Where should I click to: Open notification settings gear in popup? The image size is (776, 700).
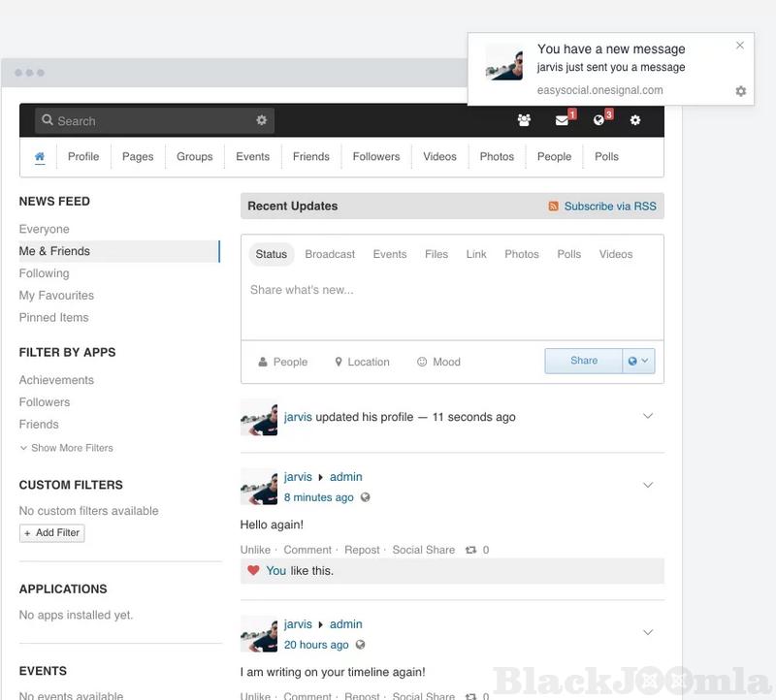coord(741,91)
